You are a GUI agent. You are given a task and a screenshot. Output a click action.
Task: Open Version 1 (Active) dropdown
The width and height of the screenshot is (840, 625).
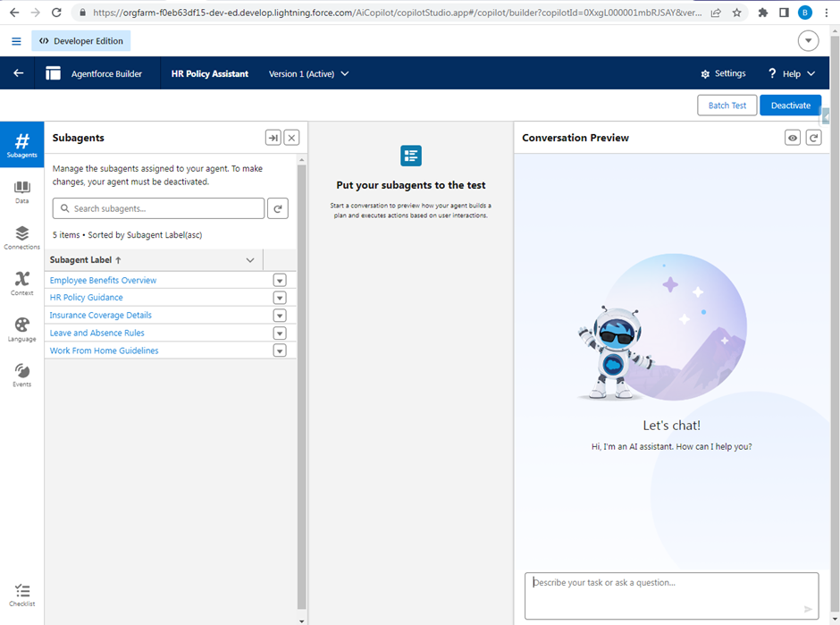pos(308,73)
